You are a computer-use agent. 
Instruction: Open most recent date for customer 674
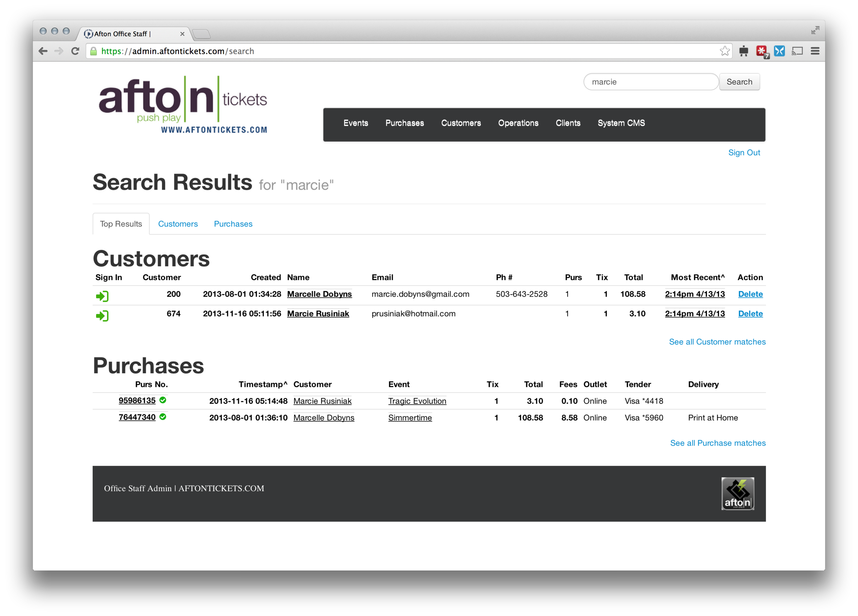695,314
